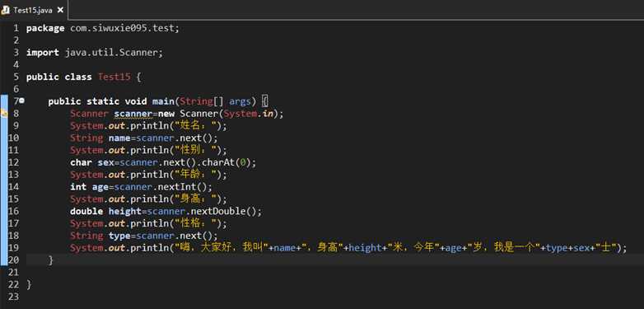The height and width of the screenshot is (309, 644).
Task: Click the name variable declaration on line 10
Action: pos(119,138)
